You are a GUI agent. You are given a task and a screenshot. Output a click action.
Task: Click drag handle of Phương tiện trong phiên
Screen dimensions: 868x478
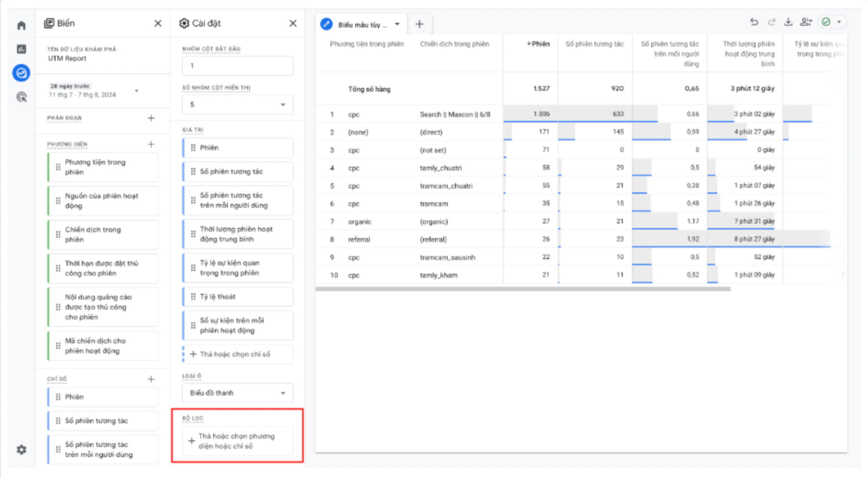(x=58, y=167)
